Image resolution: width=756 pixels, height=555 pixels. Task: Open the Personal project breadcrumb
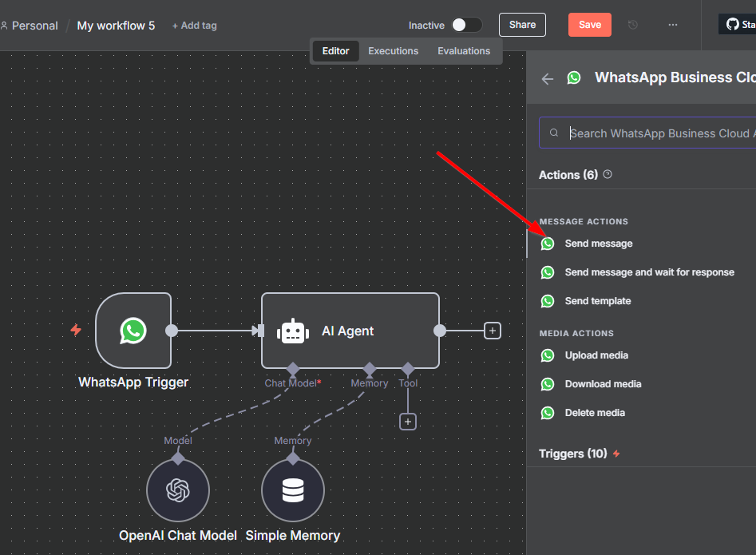[x=34, y=26]
